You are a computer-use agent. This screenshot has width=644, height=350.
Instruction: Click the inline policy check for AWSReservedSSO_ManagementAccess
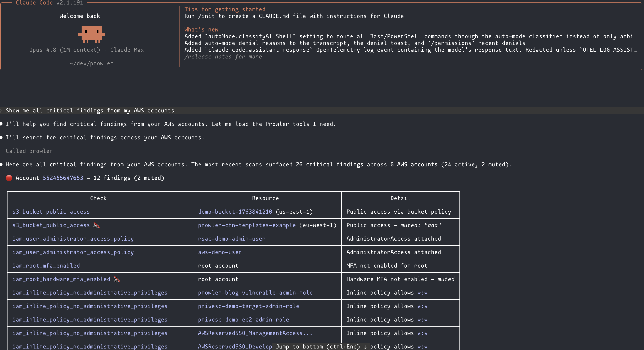click(90, 333)
